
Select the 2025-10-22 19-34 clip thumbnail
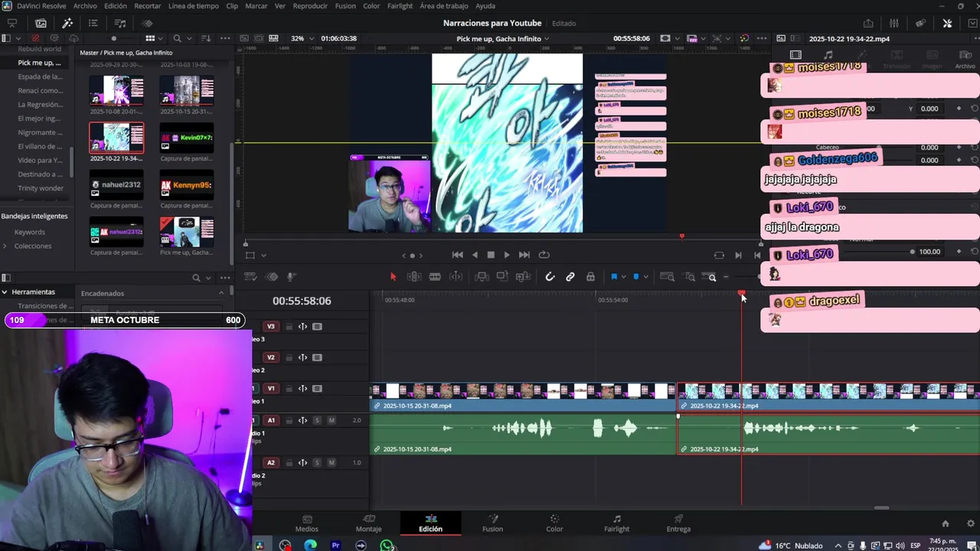click(116, 139)
